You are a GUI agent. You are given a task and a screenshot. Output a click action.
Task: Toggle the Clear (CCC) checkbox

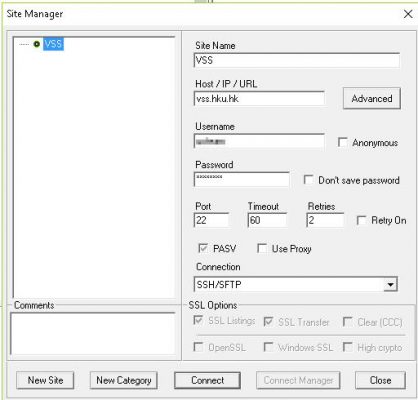(348, 322)
